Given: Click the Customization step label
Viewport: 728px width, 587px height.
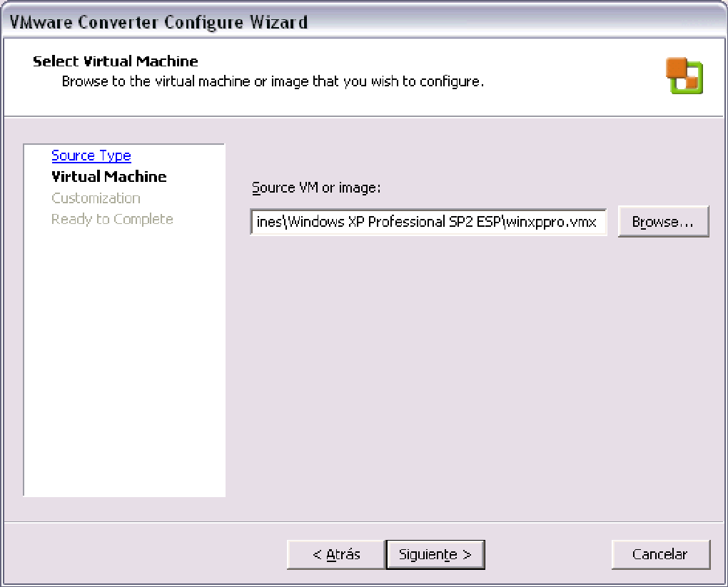Looking at the screenshot, I should (x=96, y=198).
